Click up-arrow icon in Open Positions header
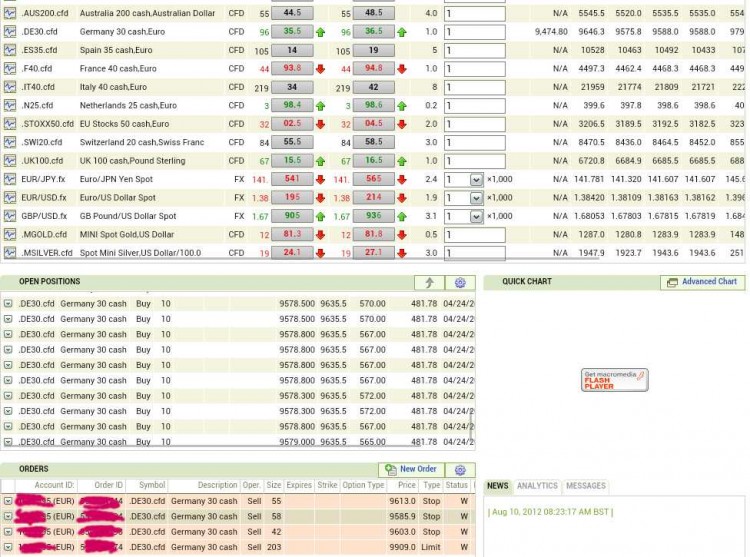 pyautogui.click(x=430, y=283)
